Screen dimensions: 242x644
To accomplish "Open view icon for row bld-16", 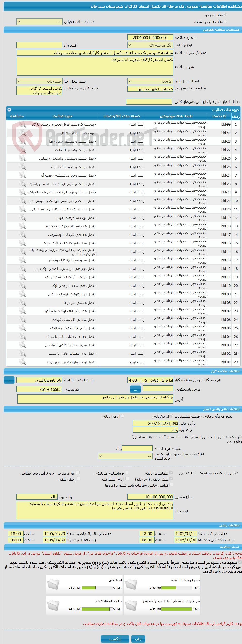I will point(23,243).
